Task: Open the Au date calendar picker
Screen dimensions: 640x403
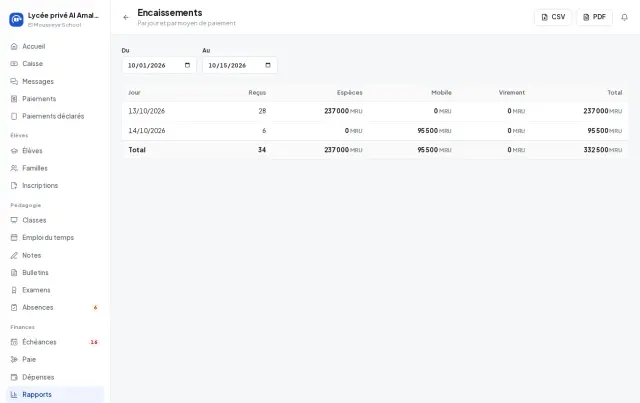Action: (268, 65)
